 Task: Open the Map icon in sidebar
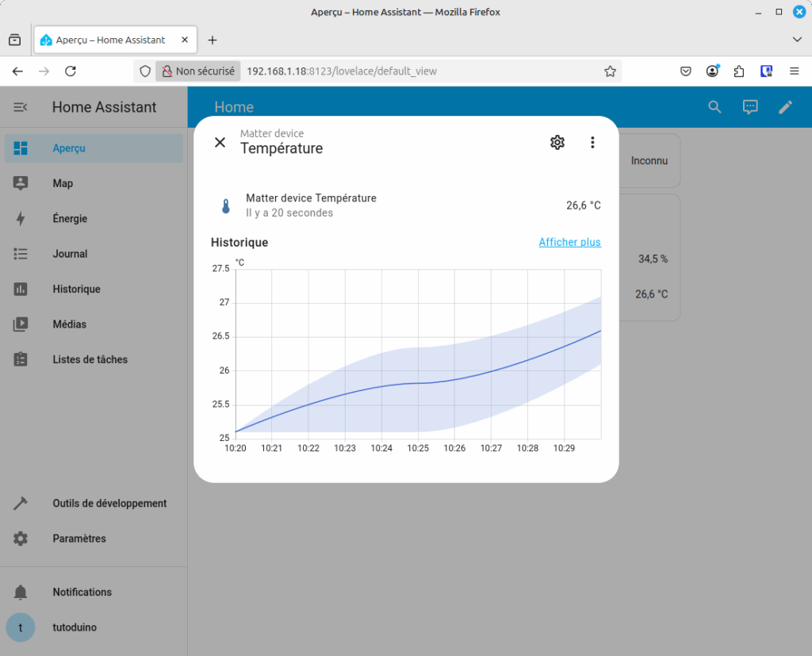20,183
